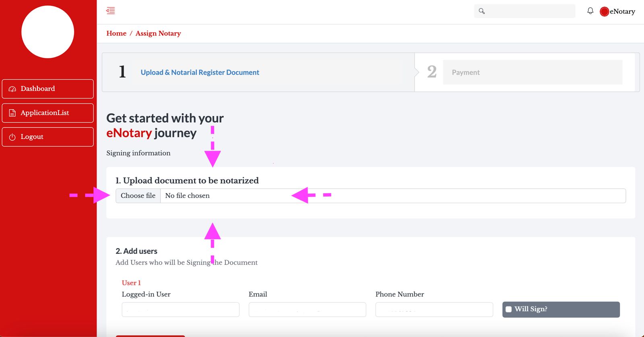Go to Home via breadcrumb
The width and height of the screenshot is (644, 337).
116,33
